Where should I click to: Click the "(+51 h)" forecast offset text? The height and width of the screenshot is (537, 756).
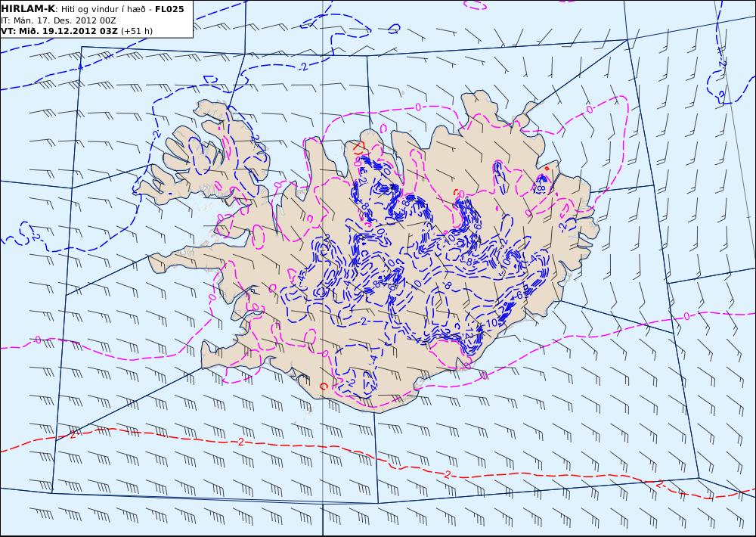(136, 31)
